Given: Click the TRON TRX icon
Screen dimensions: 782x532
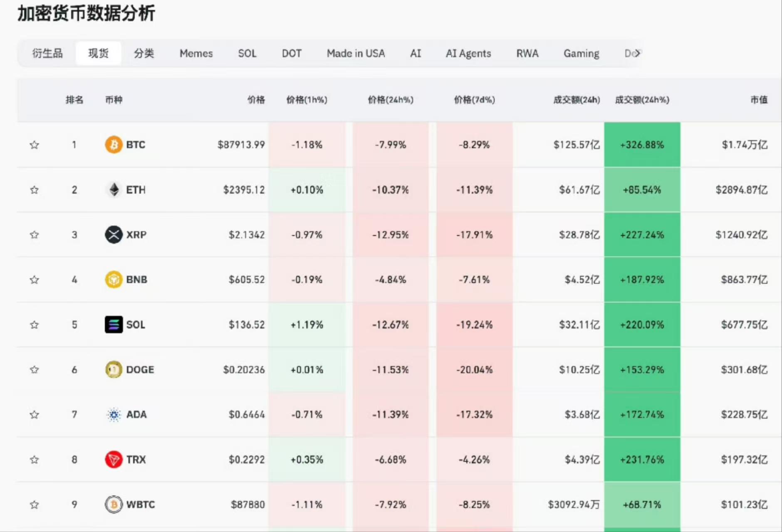Looking at the screenshot, I should click(113, 460).
